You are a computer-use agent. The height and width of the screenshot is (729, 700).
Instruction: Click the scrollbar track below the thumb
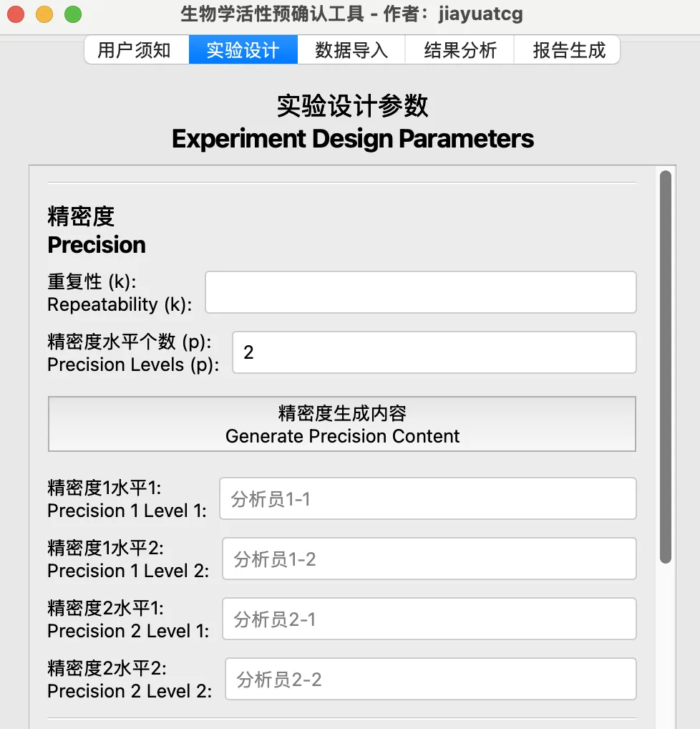click(666, 644)
